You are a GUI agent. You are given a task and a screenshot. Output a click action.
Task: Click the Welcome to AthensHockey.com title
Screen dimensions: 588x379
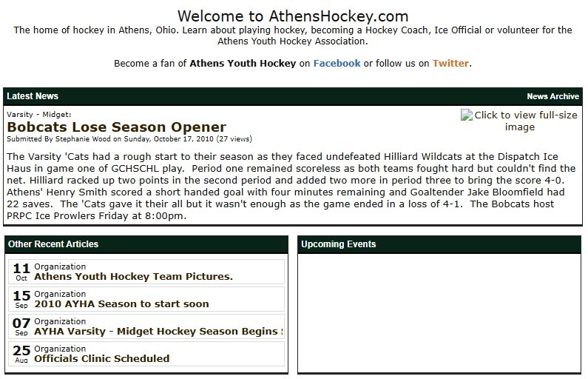[293, 16]
